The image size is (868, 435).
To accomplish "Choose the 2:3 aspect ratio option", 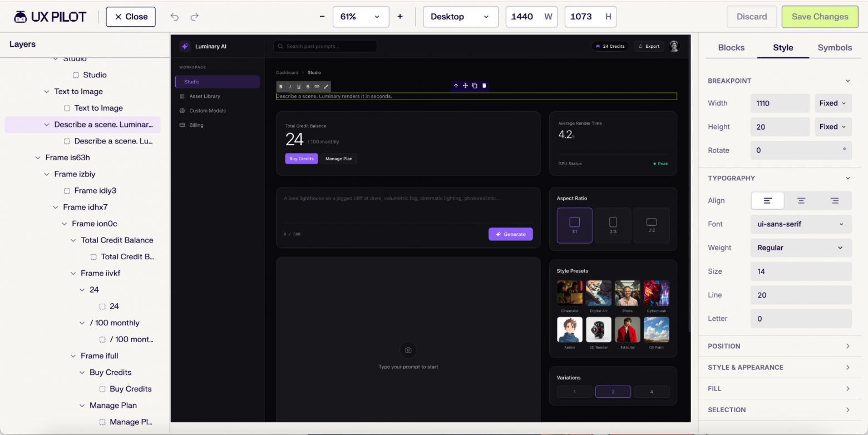I will [613, 225].
